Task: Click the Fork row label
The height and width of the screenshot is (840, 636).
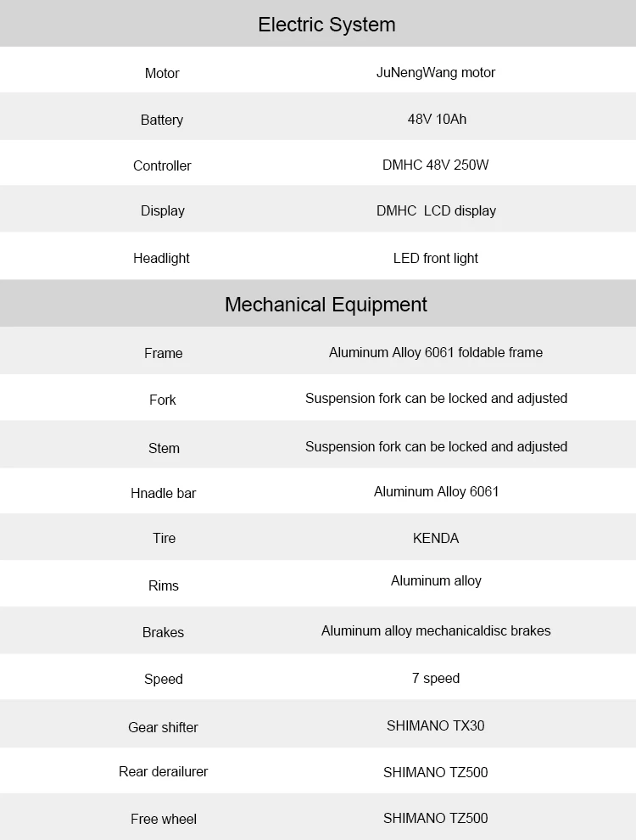Action: click(162, 400)
